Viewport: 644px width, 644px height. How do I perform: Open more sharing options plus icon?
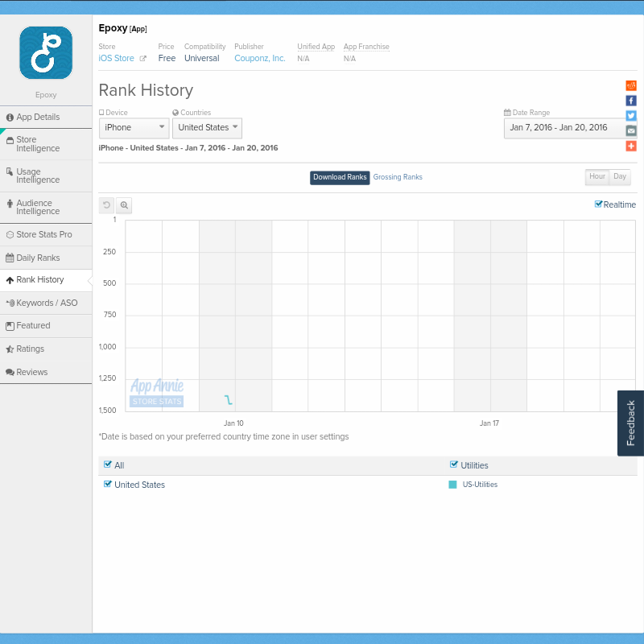631,147
